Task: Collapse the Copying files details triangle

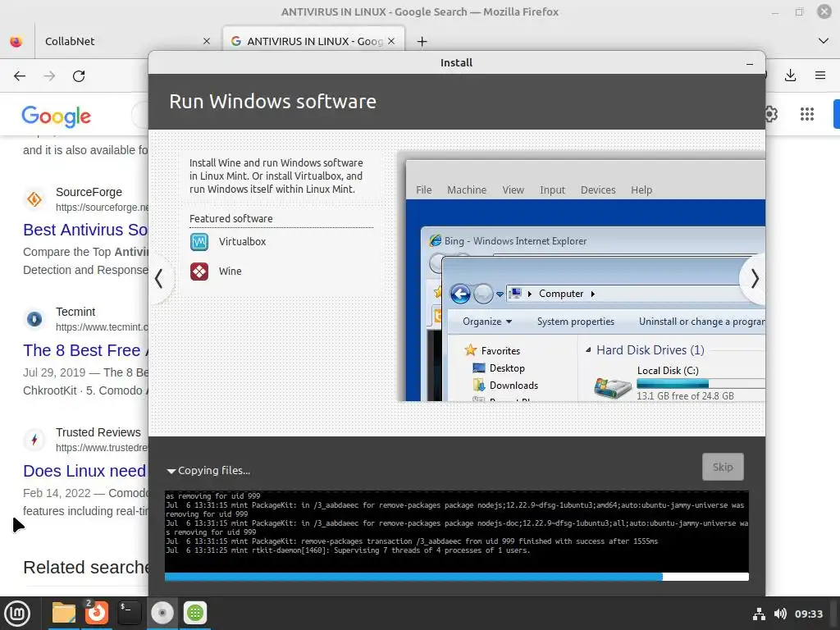Action: [171, 471]
